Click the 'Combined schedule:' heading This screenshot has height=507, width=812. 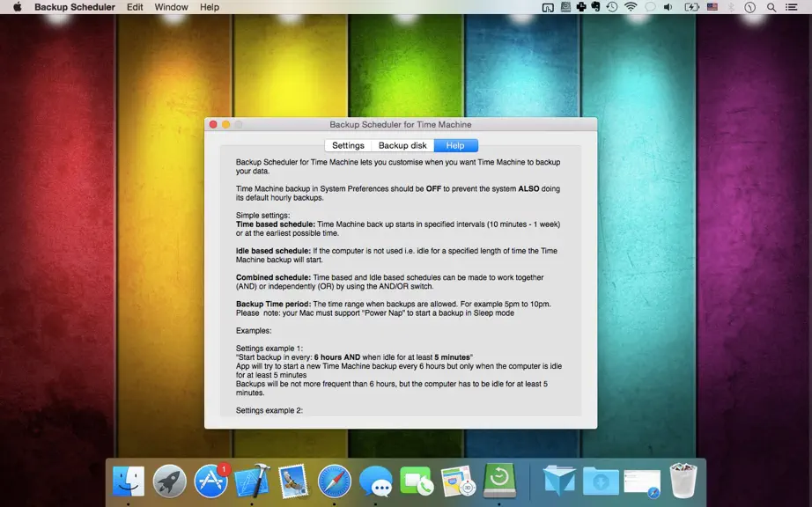pos(273,277)
